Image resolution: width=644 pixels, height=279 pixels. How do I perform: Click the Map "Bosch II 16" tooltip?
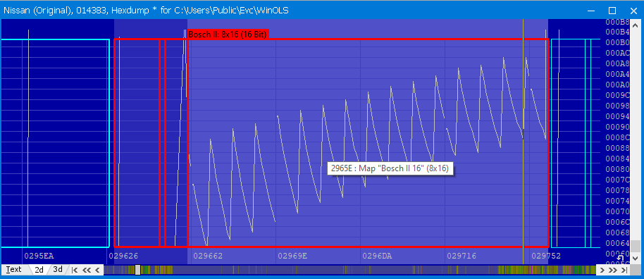point(390,168)
